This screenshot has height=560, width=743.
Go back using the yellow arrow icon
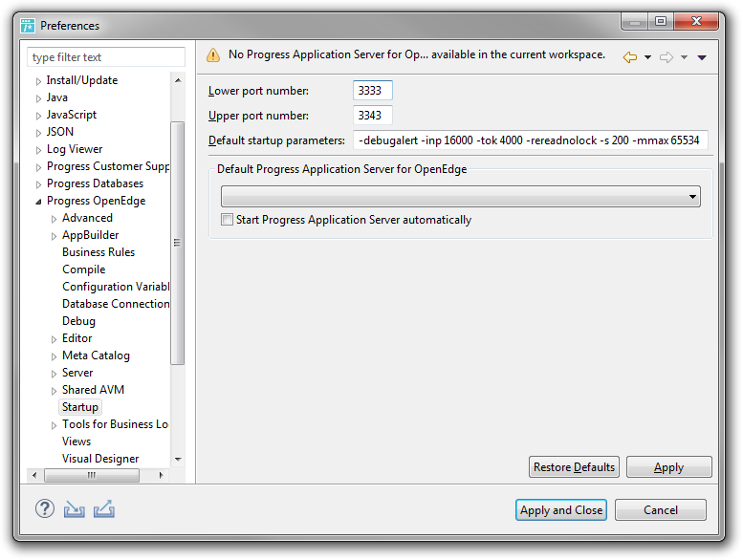click(630, 57)
